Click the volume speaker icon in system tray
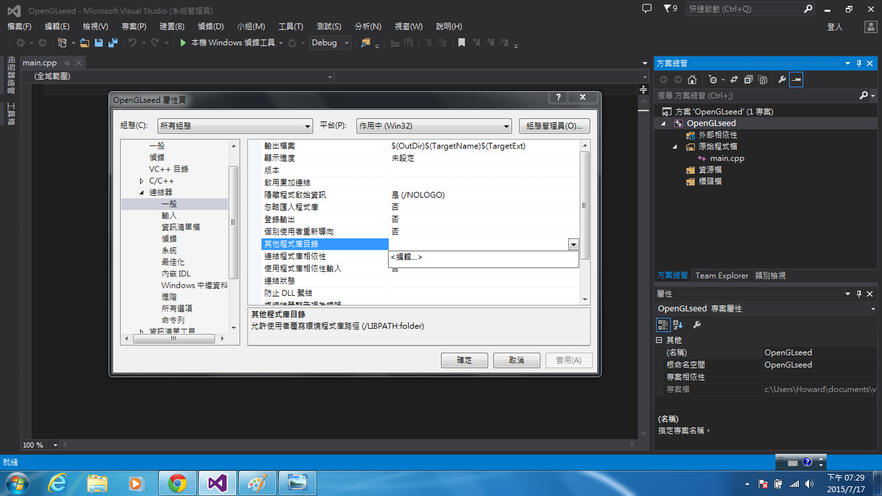Image resolution: width=882 pixels, height=496 pixels. [809, 484]
